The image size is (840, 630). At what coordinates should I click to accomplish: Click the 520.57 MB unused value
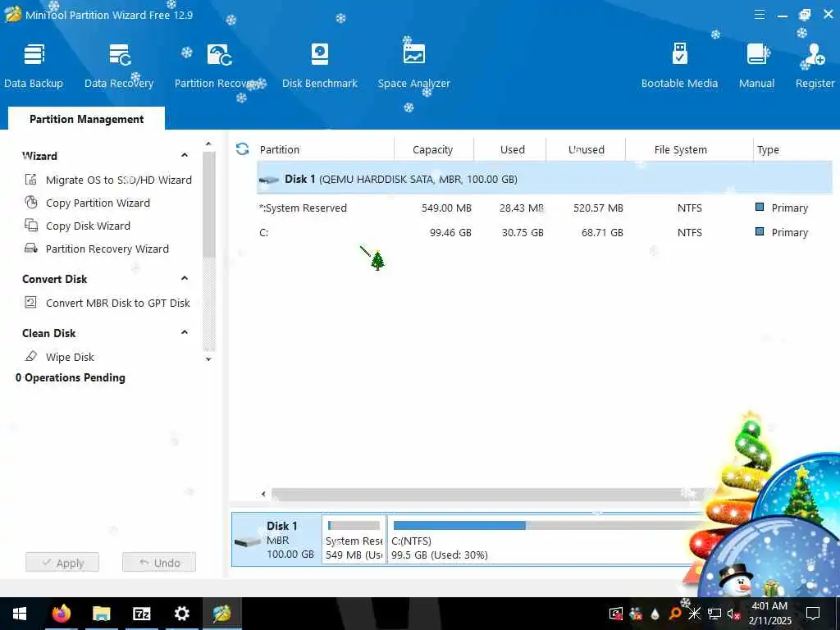[598, 208]
